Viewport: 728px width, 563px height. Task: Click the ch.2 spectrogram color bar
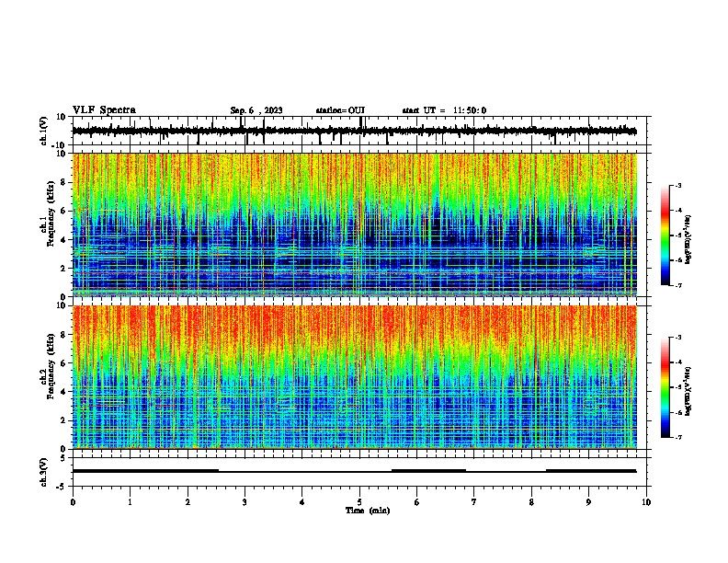tap(665, 387)
